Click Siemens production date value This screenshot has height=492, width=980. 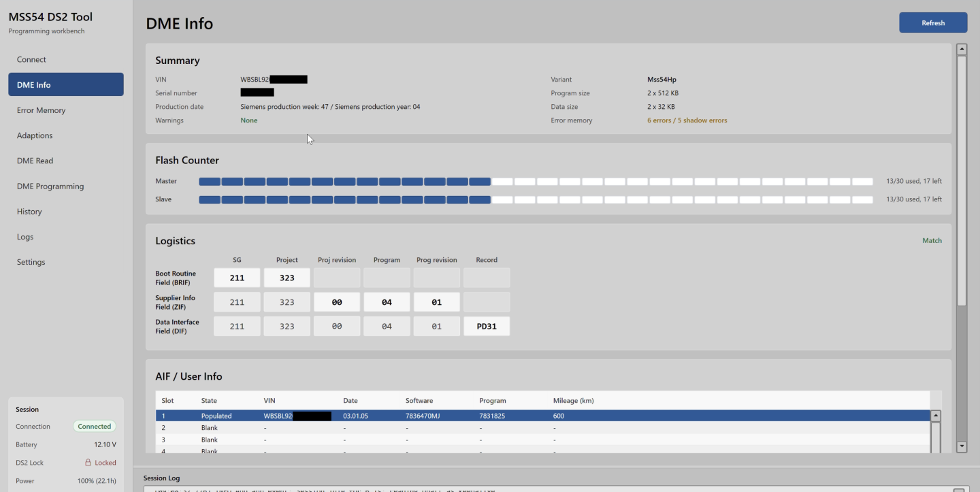pos(330,107)
